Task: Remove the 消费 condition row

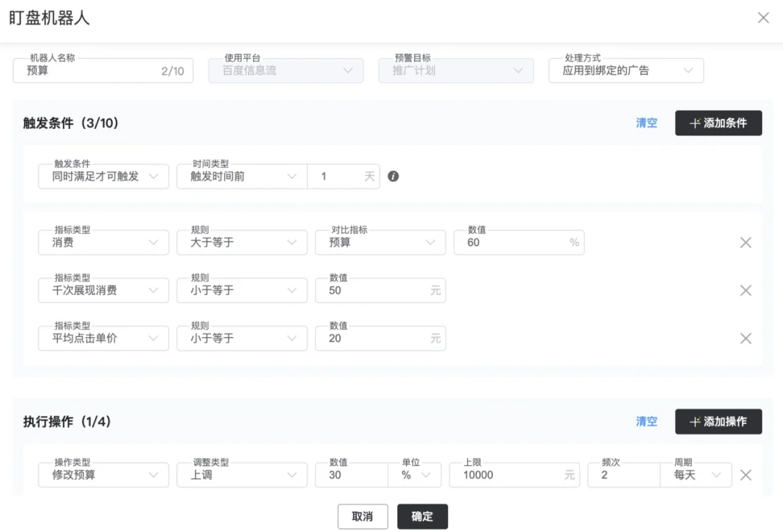Action: click(x=745, y=243)
